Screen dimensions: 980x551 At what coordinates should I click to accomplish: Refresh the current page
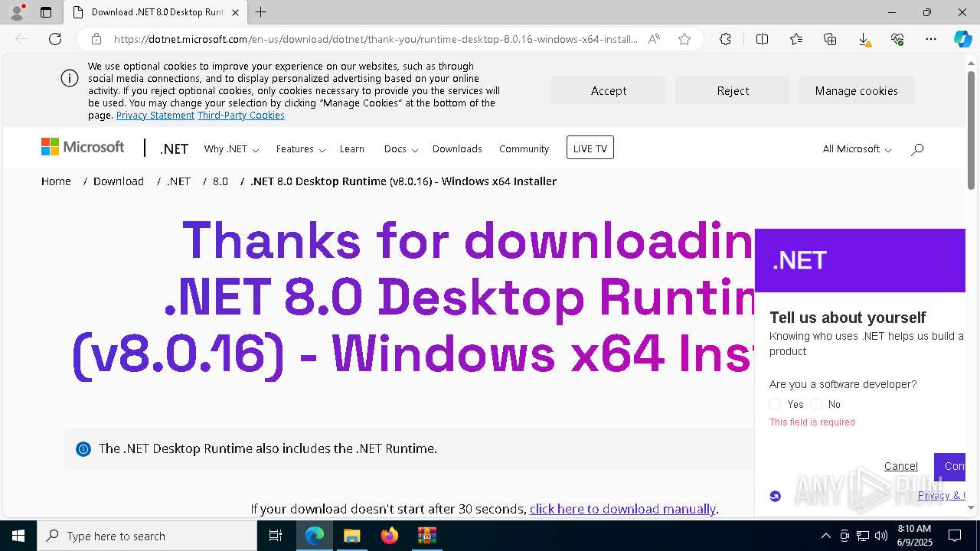click(55, 39)
